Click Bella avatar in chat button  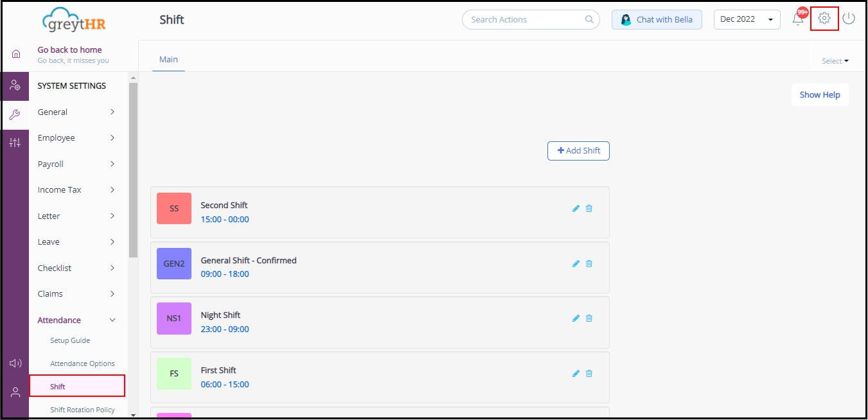coord(626,20)
